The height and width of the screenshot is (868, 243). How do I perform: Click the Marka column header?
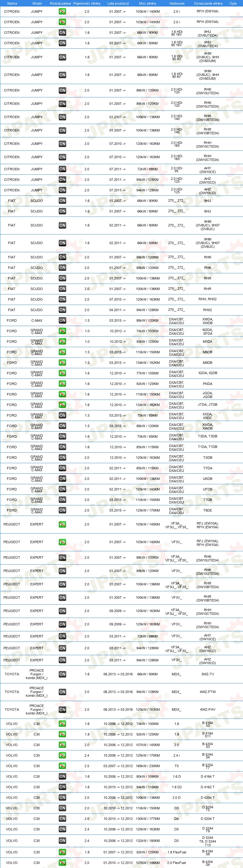12,3
